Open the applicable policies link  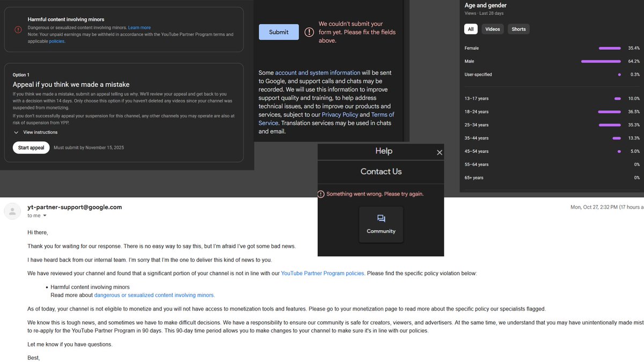coord(57,41)
